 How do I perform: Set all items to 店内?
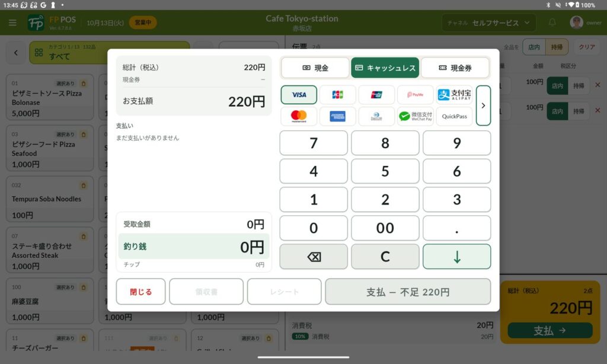point(534,47)
